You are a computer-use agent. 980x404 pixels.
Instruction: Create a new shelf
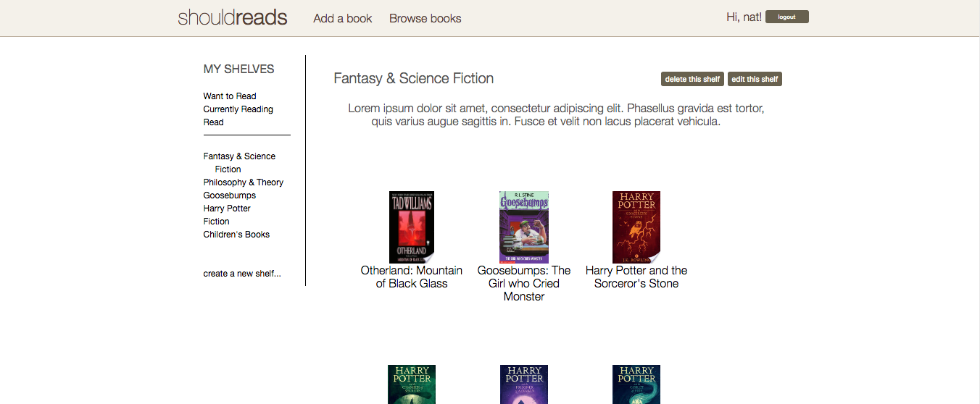242,274
